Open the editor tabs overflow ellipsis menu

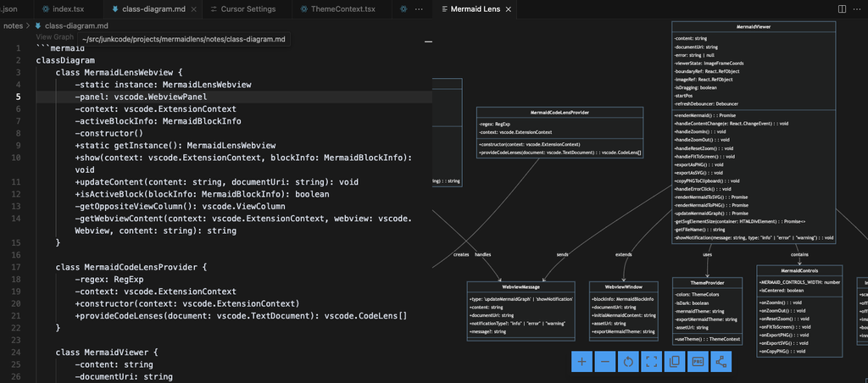(419, 8)
